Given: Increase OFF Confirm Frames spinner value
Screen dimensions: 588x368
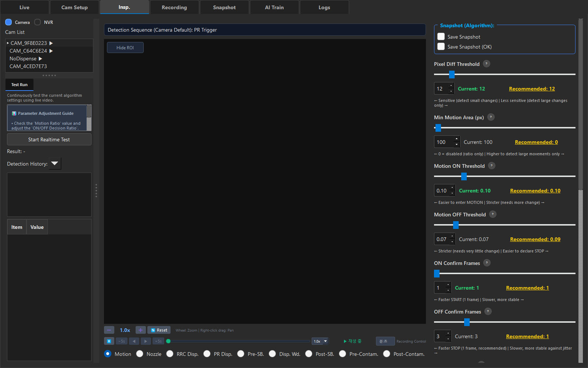Looking at the screenshot, I should point(448,333).
